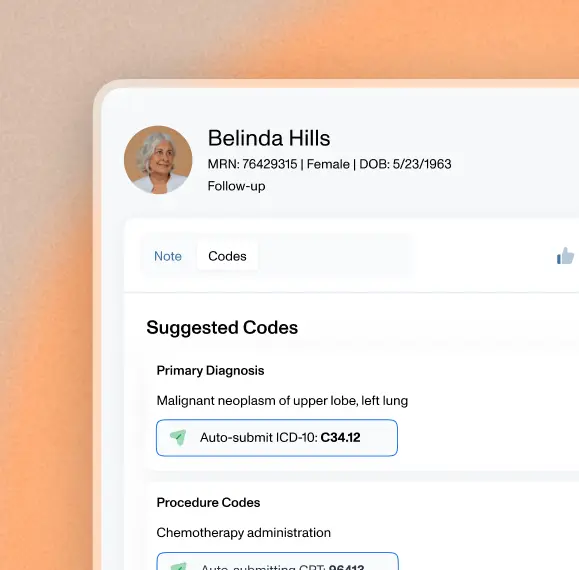This screenshot has height=570, width=579.
Task: Click the Suggested Codes heading
Action: 222,328
